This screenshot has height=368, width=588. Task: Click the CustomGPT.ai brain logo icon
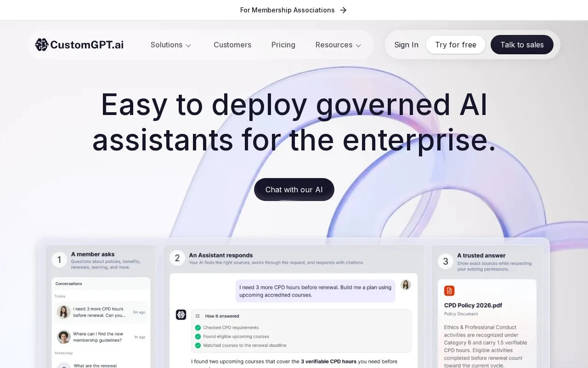[41, 45]
